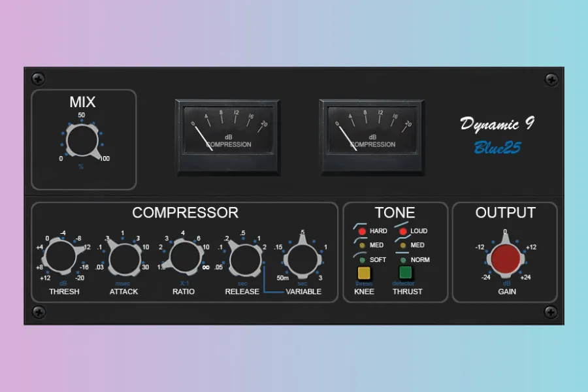The width and height of the screenshot is (588, 392).
Task: Select the HARD knee red indicator
Action: pos(361,231)
